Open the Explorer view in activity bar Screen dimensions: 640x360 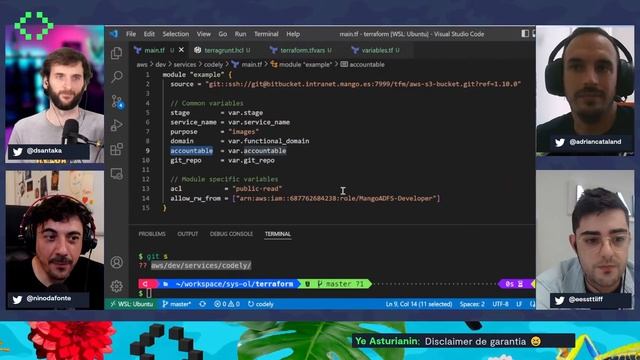(117, 53)
